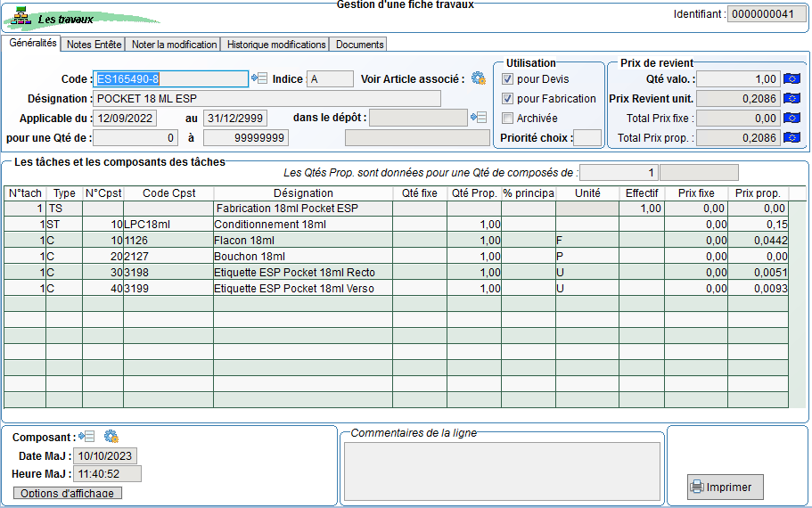
Task: Click the Imprimer button
Action: [726, 488]
